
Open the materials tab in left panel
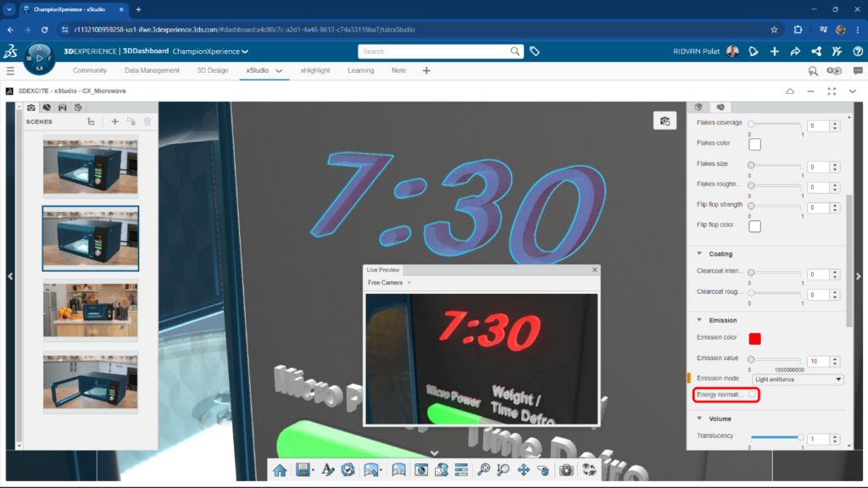point(47,108)
